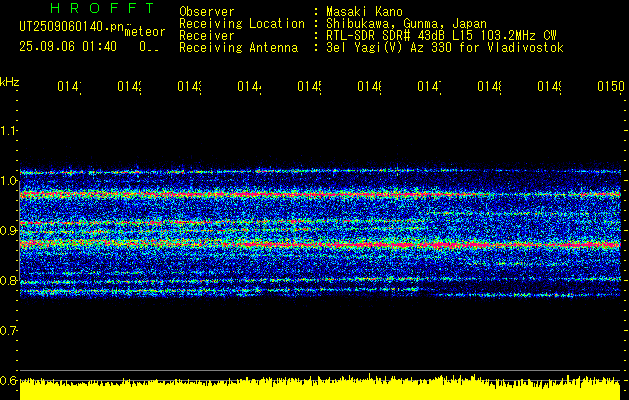Viewport: 629px width, 400px height.
Task: Click the 3el Yagi antenna description
Action: [x=445, y=48]
